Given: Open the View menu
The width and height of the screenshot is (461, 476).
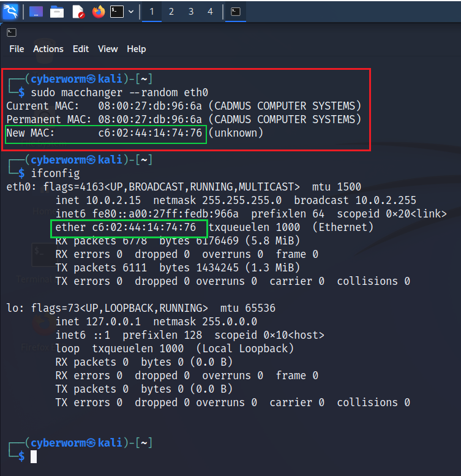Looking at the screenshot, I should 108,49.
